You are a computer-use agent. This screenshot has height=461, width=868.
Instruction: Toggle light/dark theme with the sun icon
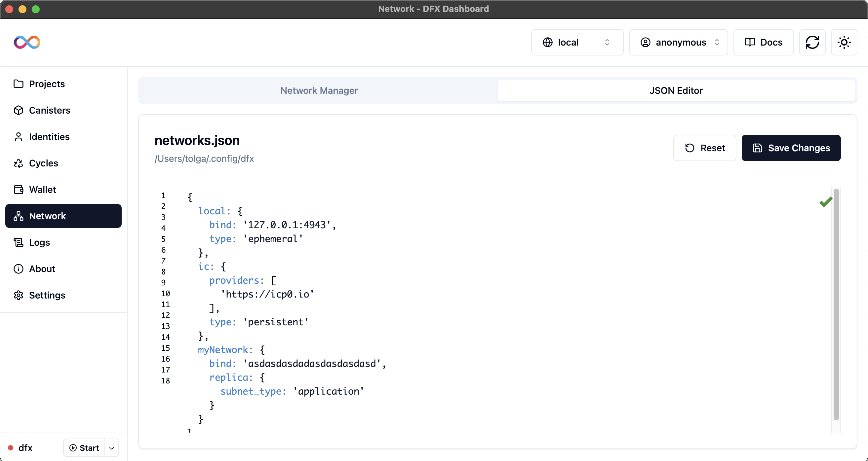click(x=844, y=42)
